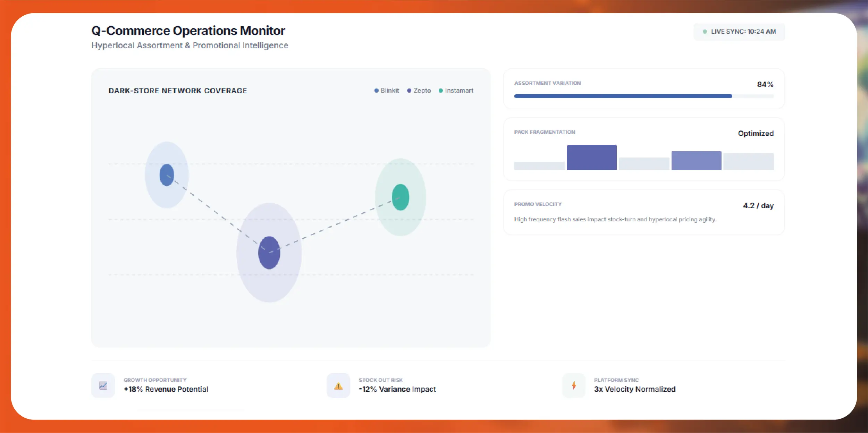Click the Growth Opportunity chart icon
The image size is (868, 433).
tap(103, 385)
